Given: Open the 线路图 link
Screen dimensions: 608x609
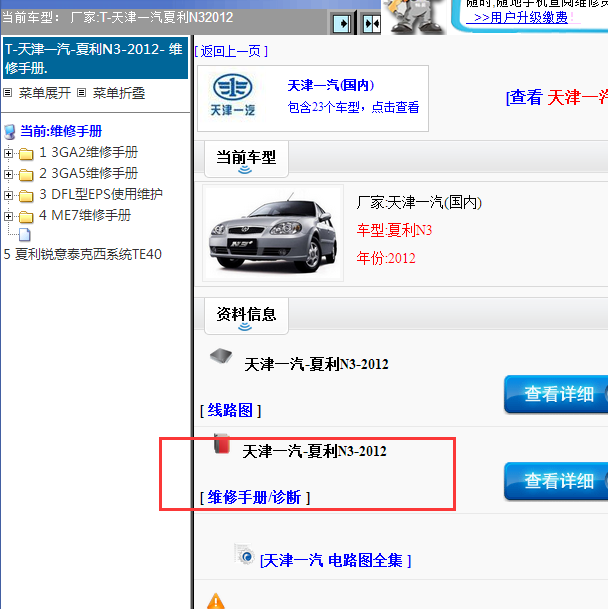Looking at the screenshot, I should point(230,411).
